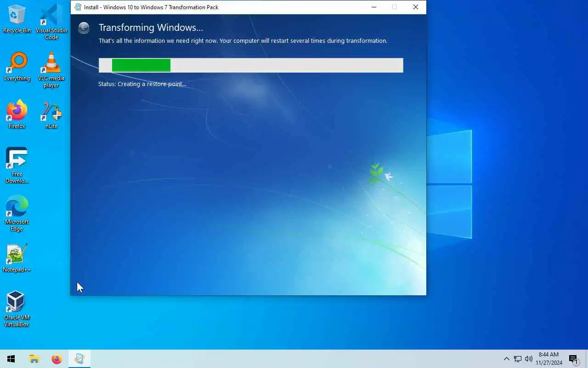Open File Explorer from the taskbar
Viewport: 588px width, 368px height.
pos(34,359)
